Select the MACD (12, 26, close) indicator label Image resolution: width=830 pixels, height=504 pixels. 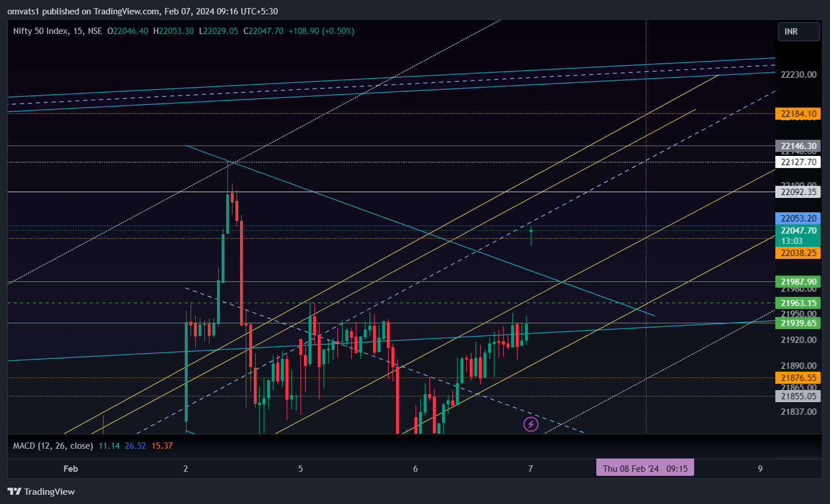coord(53,446)
